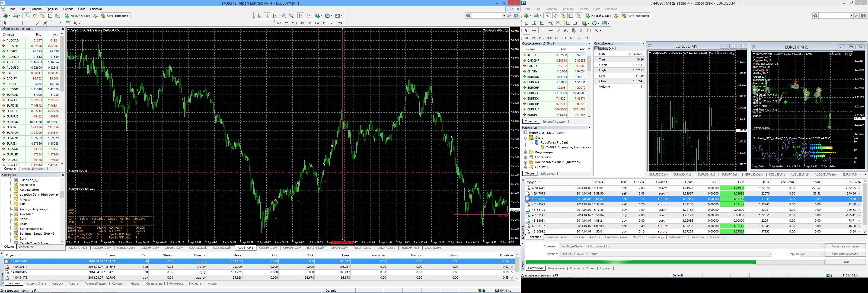
Task: Open Советник combo box in tester
Action: pyautogui.click(x=691, y=246)
